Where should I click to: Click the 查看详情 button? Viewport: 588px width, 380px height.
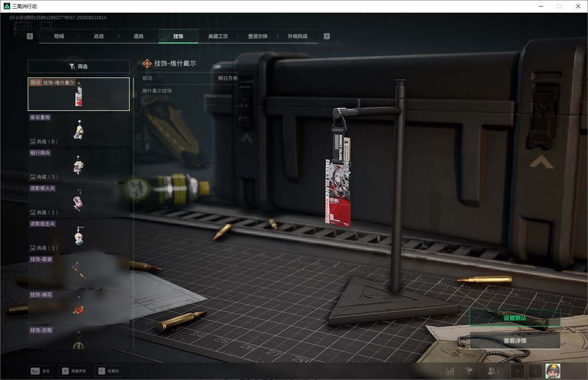515,340
